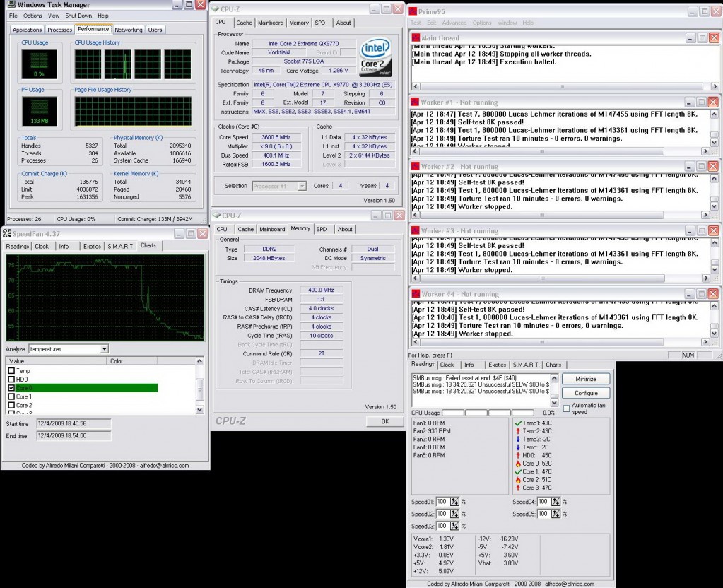Open the Analyze temperatures dropdown

click(x=104, y=349)
